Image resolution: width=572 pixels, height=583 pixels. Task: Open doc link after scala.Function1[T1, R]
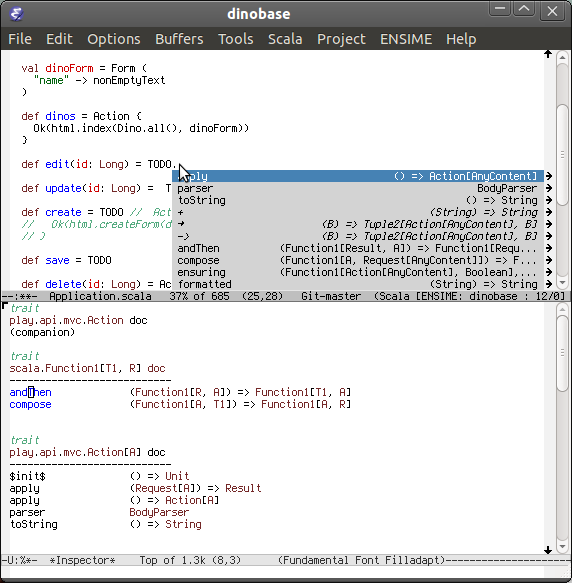[156, 368]
